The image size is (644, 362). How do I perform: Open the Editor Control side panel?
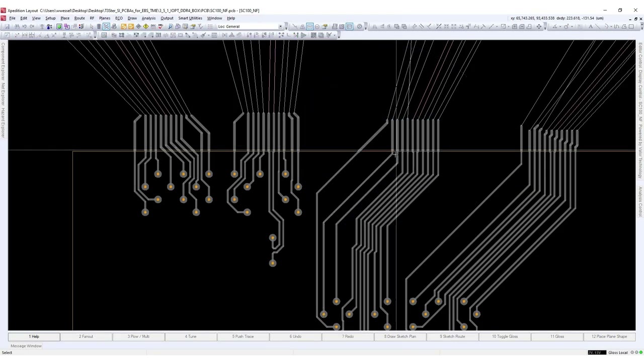click(640, 56)
